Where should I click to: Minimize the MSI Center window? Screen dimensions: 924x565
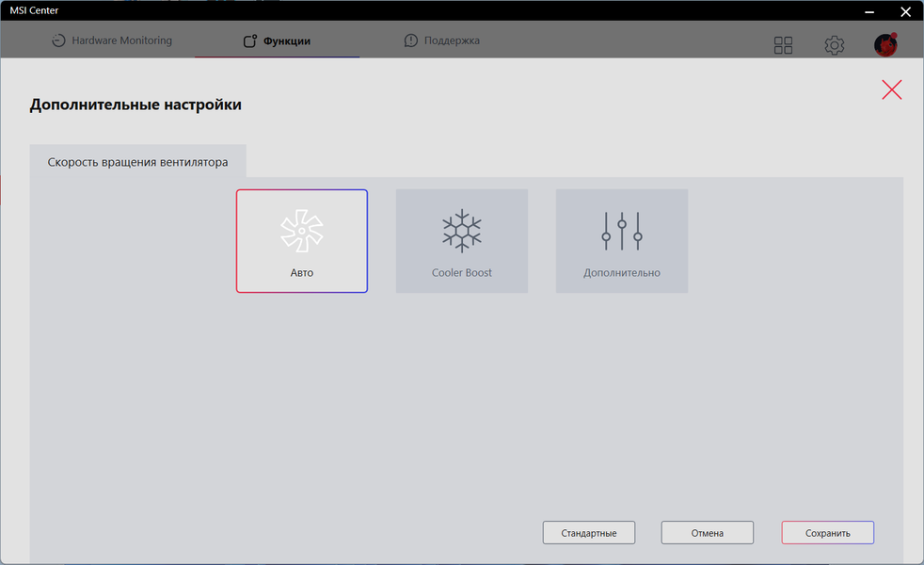click(869, 11)
